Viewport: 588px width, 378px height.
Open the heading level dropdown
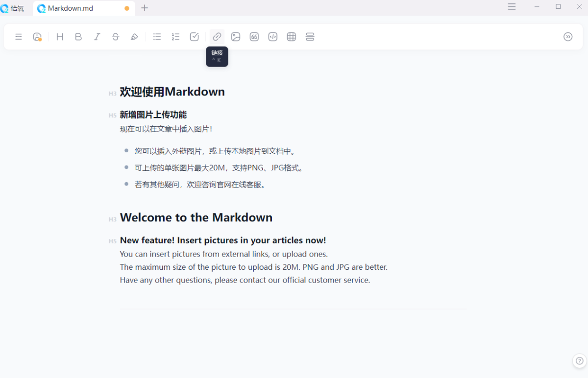60,37
